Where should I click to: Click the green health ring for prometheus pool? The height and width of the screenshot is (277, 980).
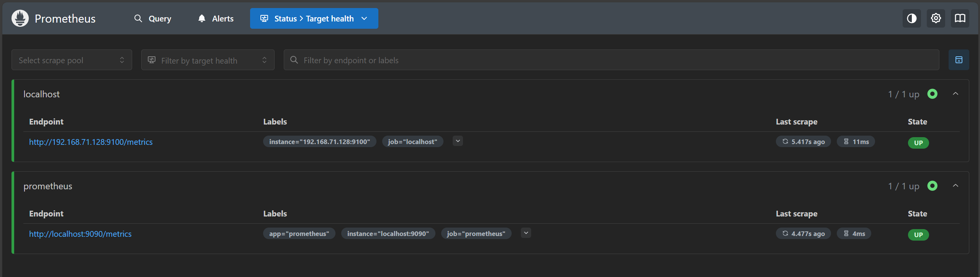[x=932, y=186]
